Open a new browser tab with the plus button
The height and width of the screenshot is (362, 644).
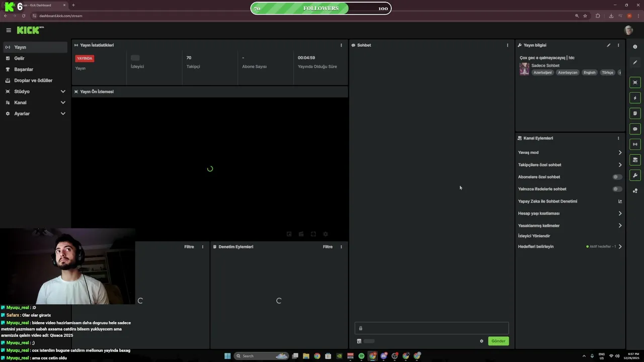[x=73, y=5]
